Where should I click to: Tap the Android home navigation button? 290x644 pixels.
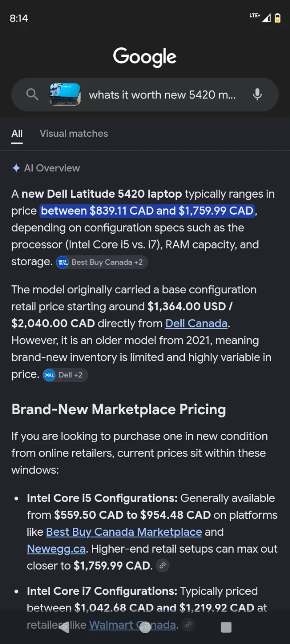(x=145, y=627)
